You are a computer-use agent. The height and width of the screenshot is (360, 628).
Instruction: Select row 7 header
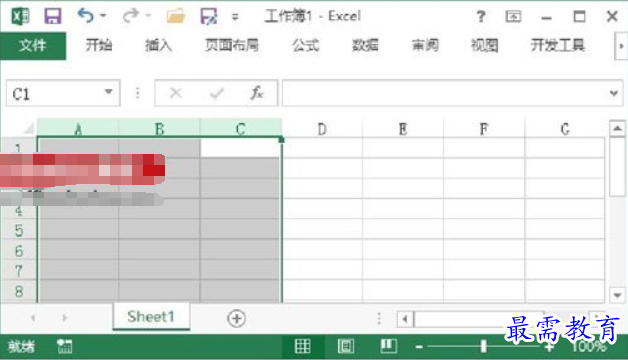click(x=18, y=271)
